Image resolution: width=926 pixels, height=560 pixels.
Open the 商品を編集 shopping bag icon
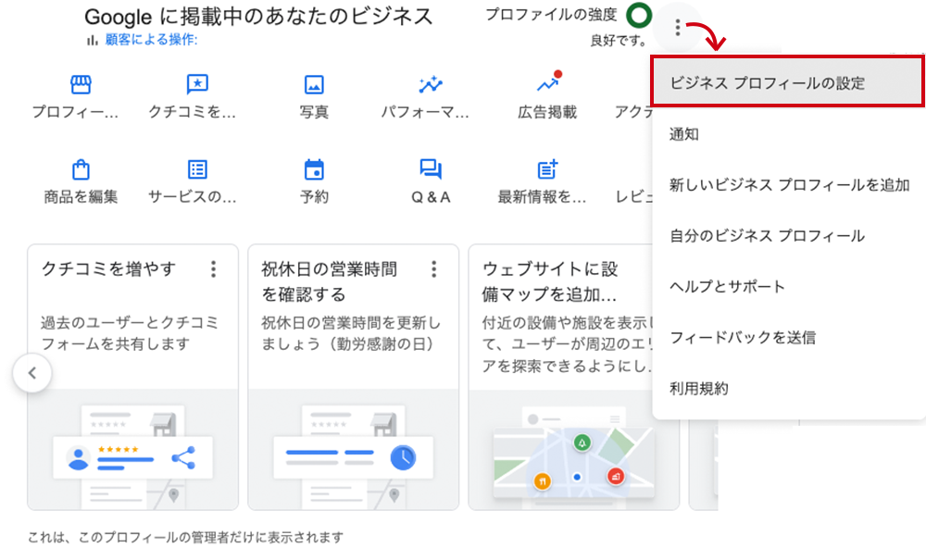[81, 169]
